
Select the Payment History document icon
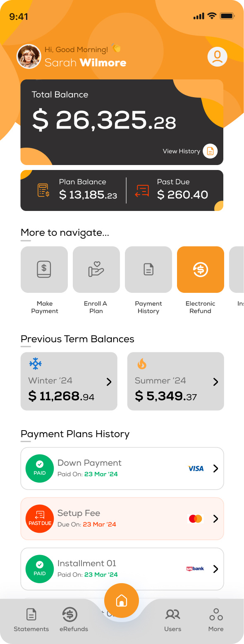tap(148, 269)
